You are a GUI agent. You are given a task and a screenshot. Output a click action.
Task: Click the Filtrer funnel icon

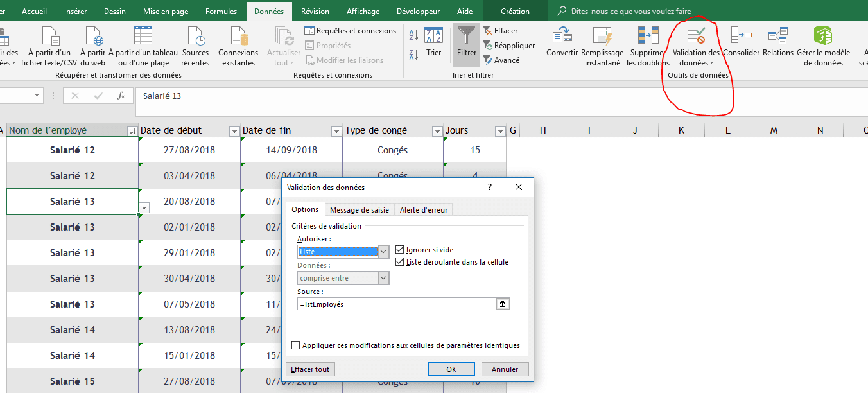pos(467,38)
